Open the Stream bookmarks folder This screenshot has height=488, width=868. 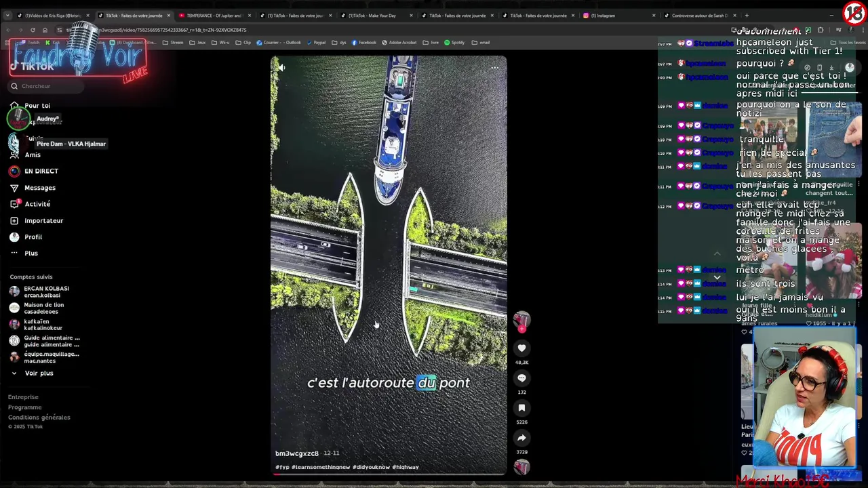(173, 43)
